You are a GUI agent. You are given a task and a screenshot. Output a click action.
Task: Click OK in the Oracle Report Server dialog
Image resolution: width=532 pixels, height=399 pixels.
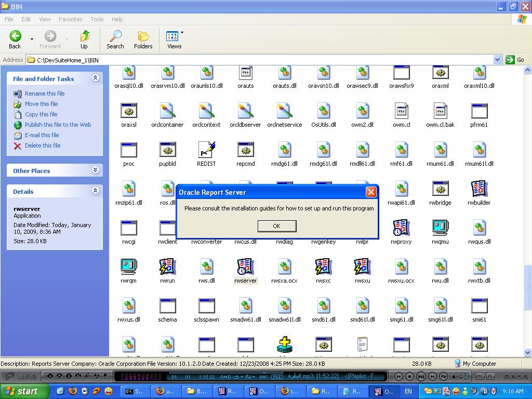tap(276, 226)
